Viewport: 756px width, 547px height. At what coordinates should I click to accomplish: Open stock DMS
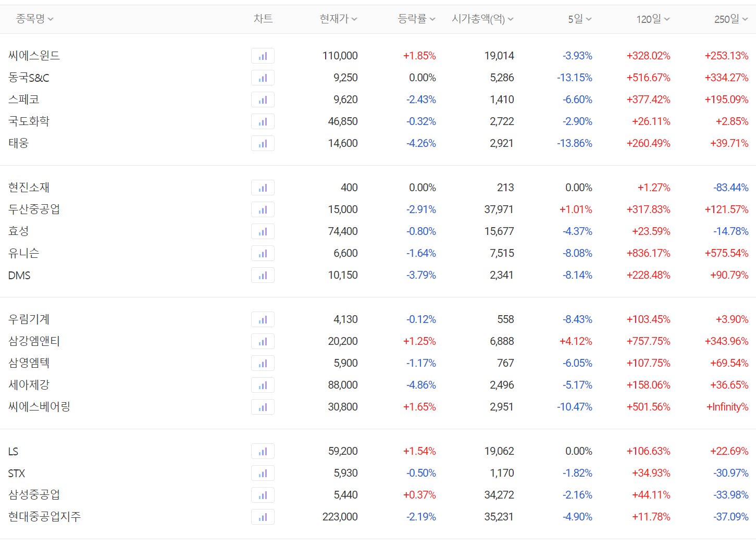tap(19, 275)
